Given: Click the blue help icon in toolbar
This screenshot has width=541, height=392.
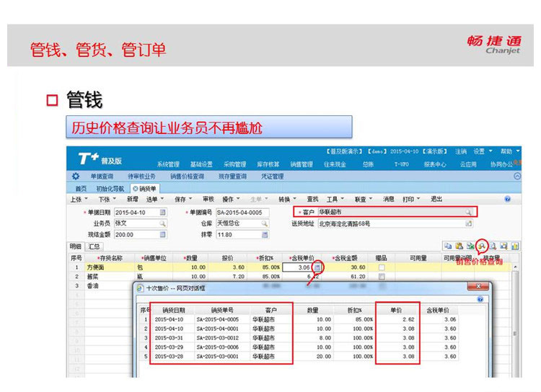Looking at the screenshot, I should coord(508,199).
